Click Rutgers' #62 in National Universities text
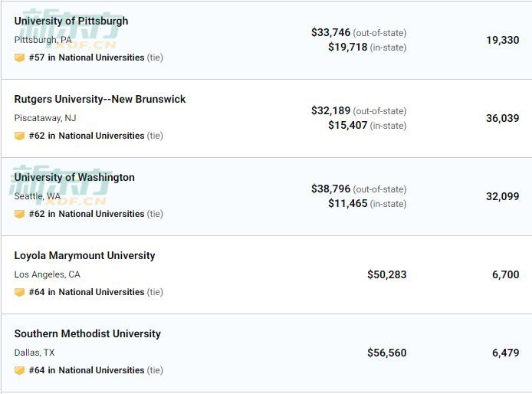532x394 pixels. [x=87, y=136]
